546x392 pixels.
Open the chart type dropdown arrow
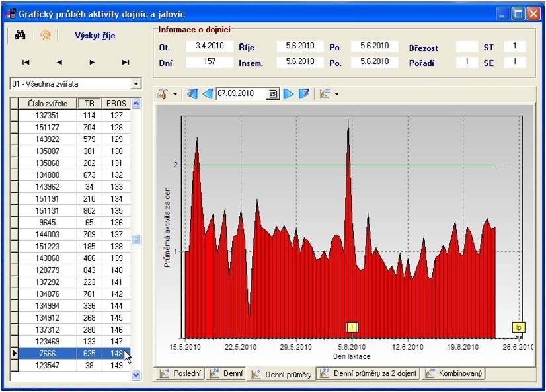[x=336, y=94]
